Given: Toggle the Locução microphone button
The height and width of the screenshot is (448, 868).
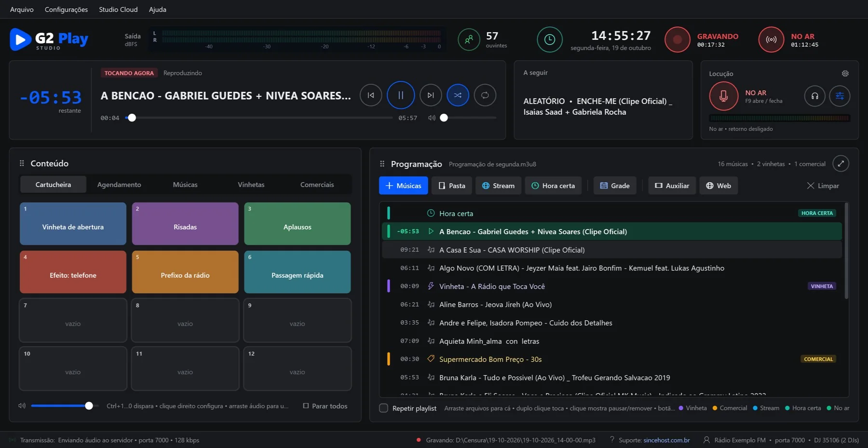Looking at the screenshot, I should (x=723, y=96).
